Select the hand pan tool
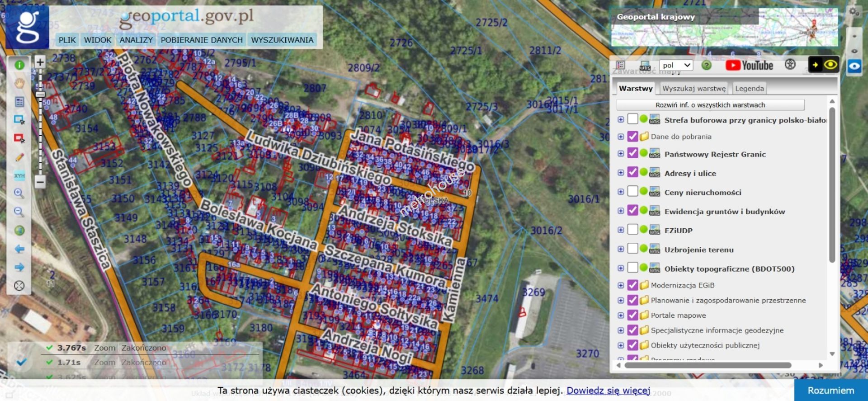Viewport: 868px width, 401px height. 19,83
